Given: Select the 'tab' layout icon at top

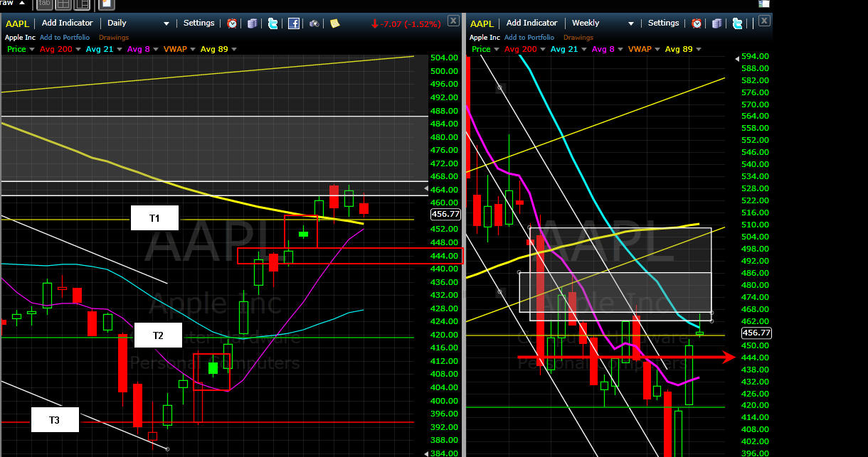Looking at the screenshot, I should pyautogui.click(x=44, y=4).
